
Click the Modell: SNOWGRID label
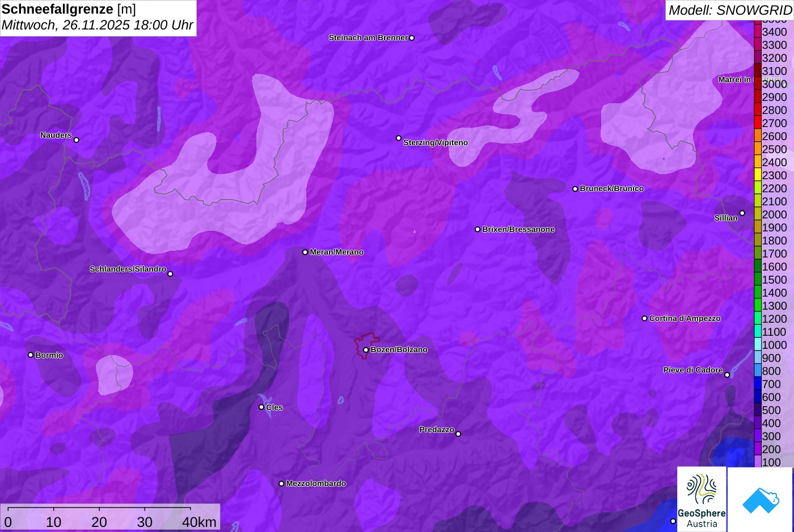[x=729, y=10]
